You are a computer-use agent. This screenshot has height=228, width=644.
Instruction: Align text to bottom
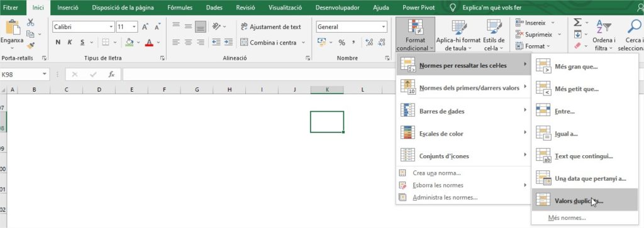point(201,26)
